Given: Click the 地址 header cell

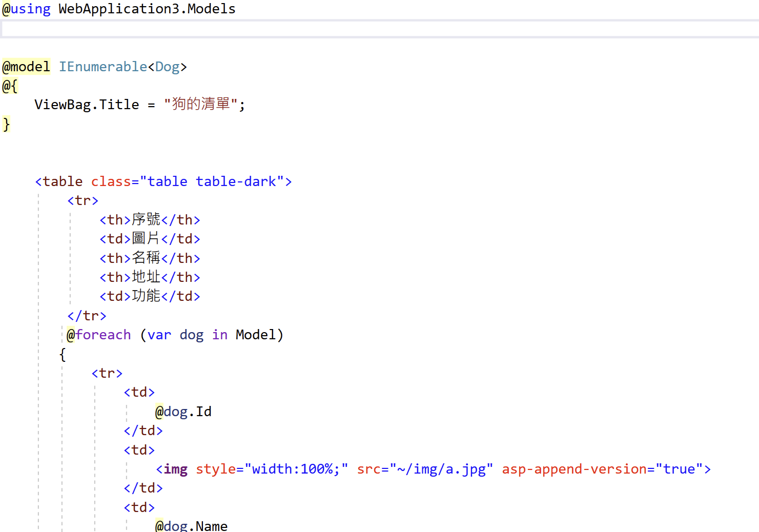Looking at the screenshot, I should pos(147,277).
